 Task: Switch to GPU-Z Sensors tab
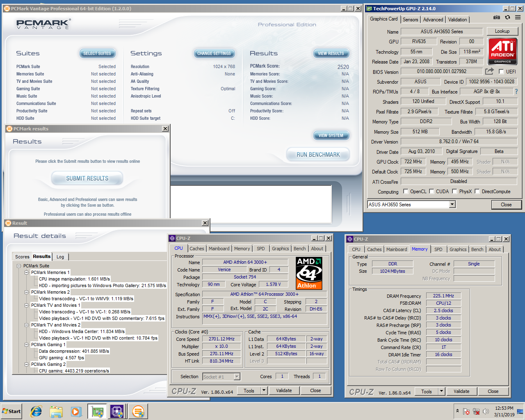410,20
